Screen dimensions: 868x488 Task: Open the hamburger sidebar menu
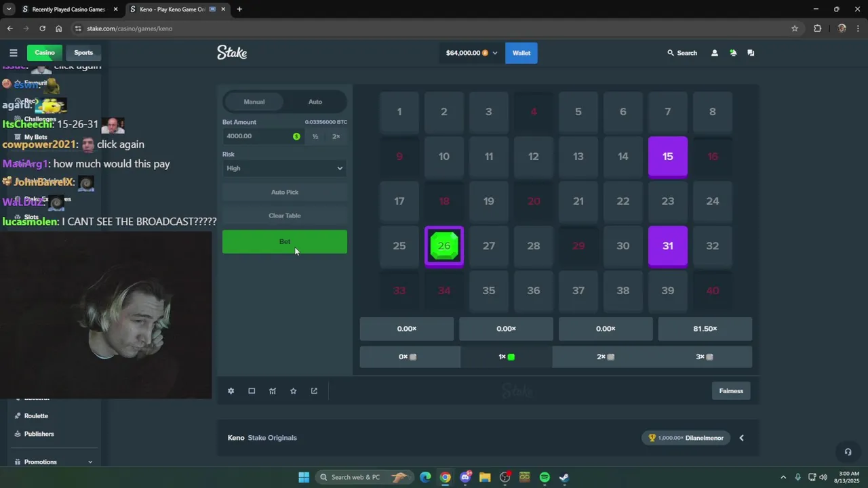tap(14, 53)
